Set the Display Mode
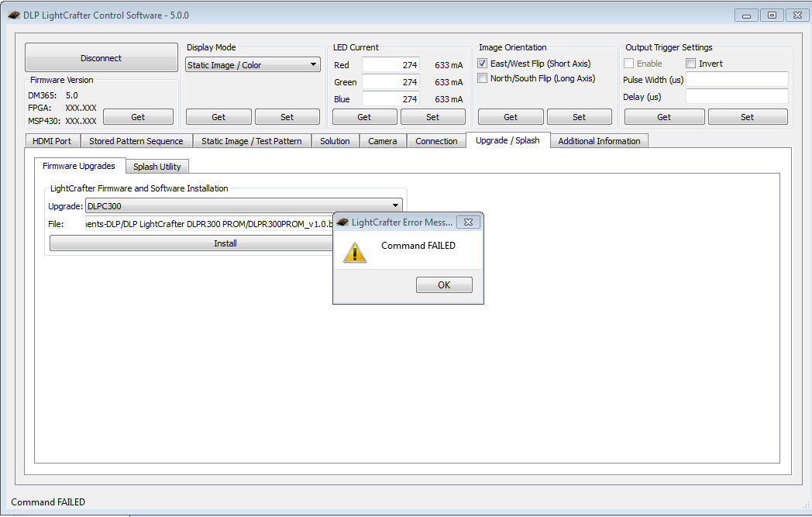The width and height of the screenshot is (812, 517). tap(287, 117)
